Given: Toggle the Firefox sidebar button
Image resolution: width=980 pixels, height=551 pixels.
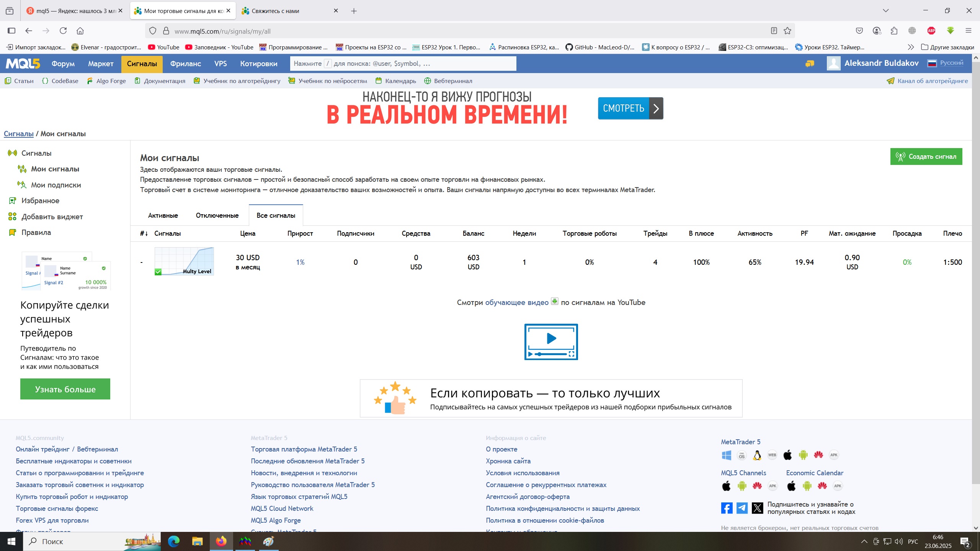Looking at the screenshot, I should click(x=11, y=31).
